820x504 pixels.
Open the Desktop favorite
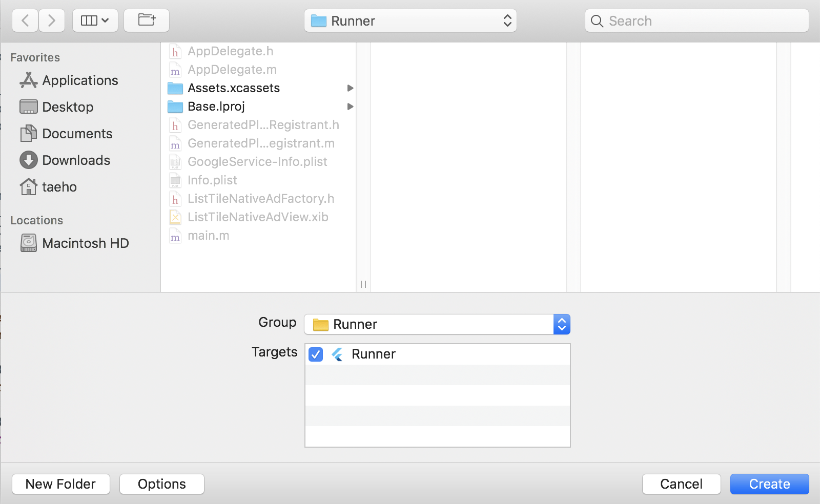(68, 107)
